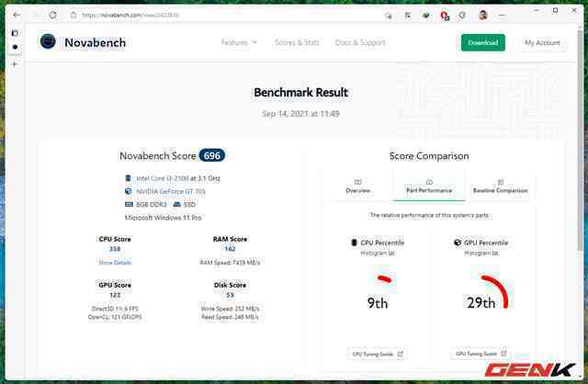Select the current tab in the sidebar
This screenshot has width=588, height=384.
click(15, 47)
